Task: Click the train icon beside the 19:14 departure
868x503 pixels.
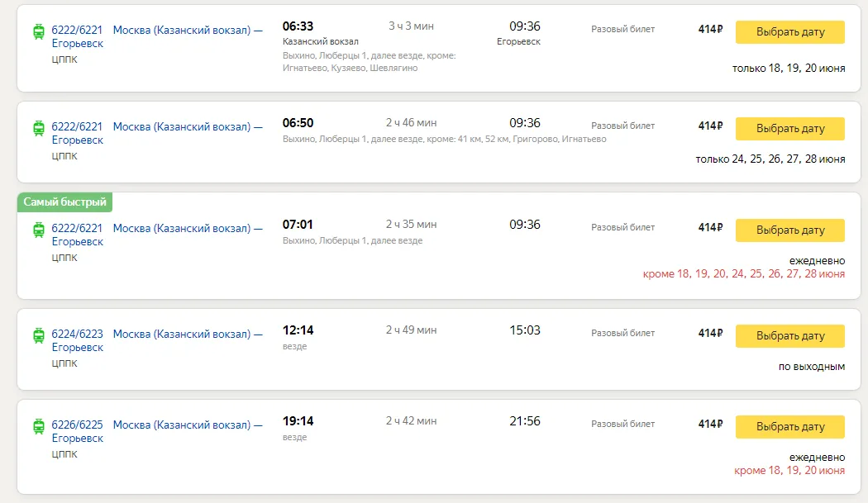Action: 39,425
